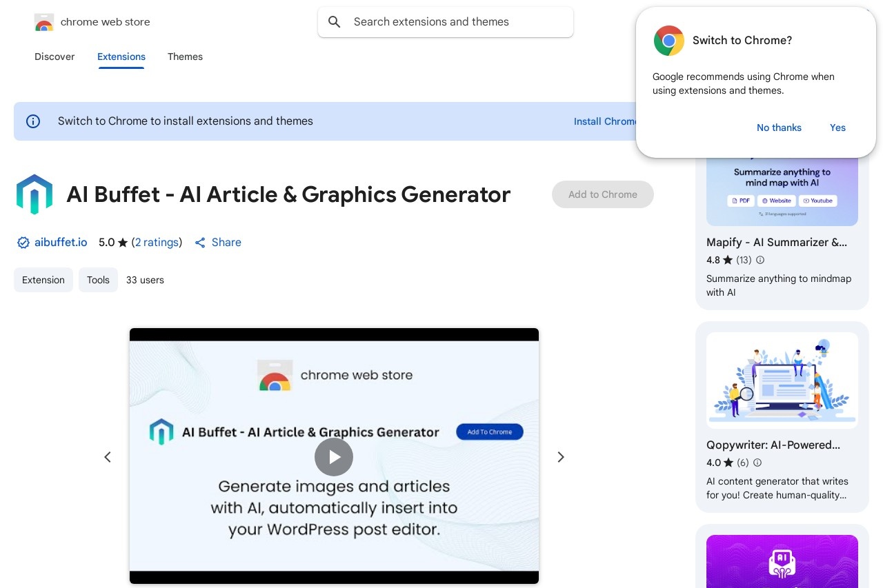Click the Qopywriter description text

tap(777, 488)
